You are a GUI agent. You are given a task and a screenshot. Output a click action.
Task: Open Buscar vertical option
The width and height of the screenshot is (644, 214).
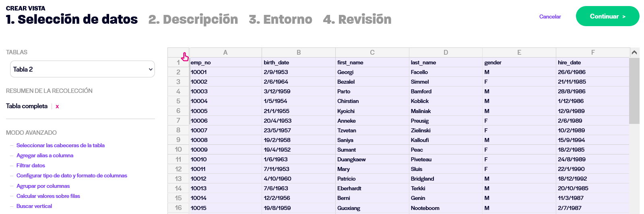click(34, 206)
